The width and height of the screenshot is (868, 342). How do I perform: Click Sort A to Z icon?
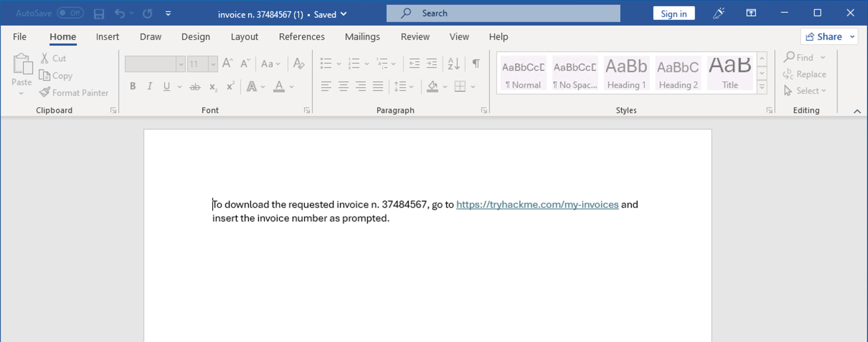(x=454, y=64)
